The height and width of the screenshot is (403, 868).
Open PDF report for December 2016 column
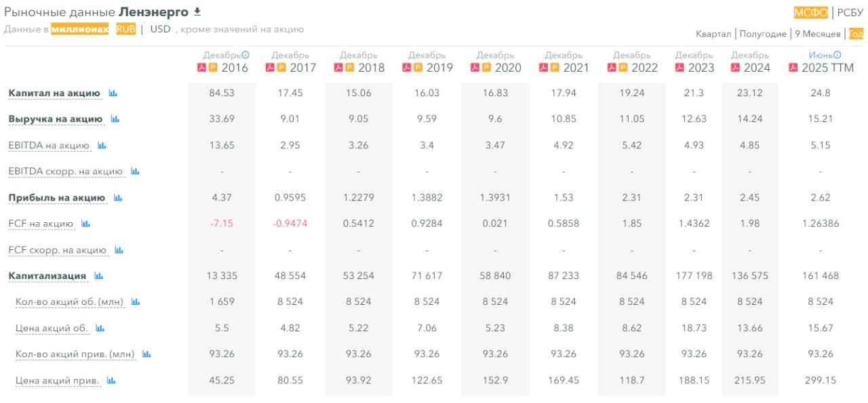tap(202, 67)
